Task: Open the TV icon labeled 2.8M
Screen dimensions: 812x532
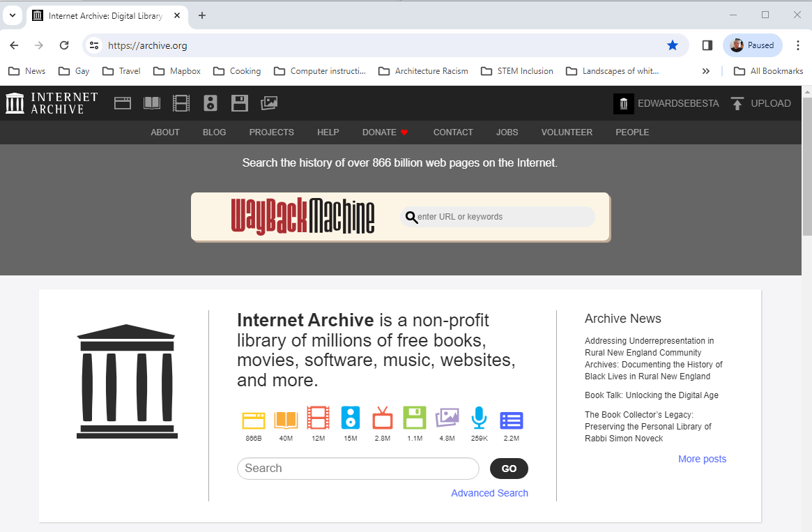Action: (x=383, y=418)
